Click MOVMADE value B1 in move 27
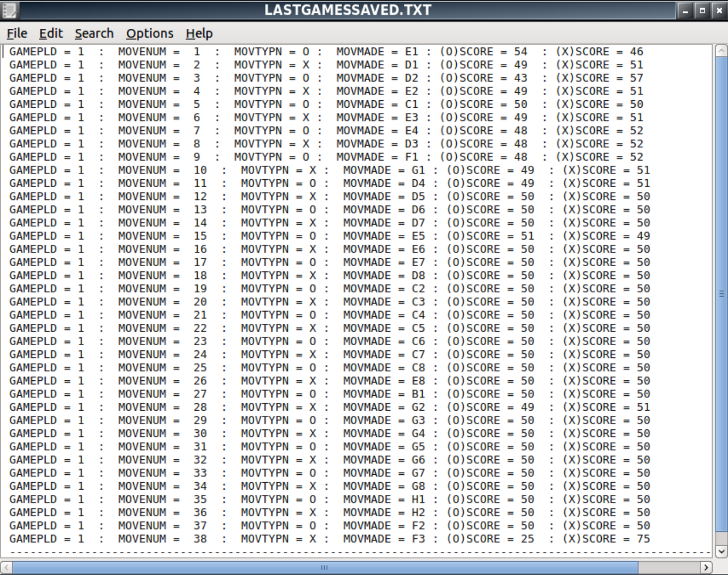The width and height of the screenshot is (728, 575). [418, 394]
